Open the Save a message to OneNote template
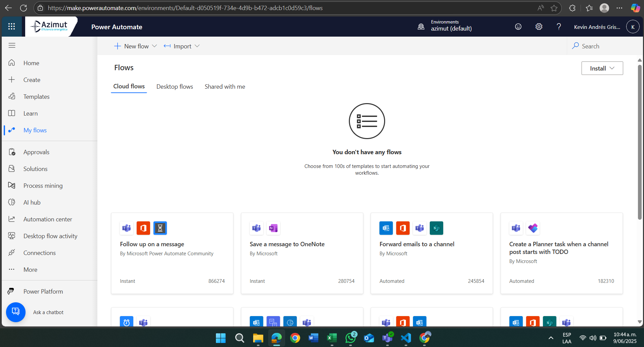The height and width of the screenshot is (347, 644). (x=302, y=253)
